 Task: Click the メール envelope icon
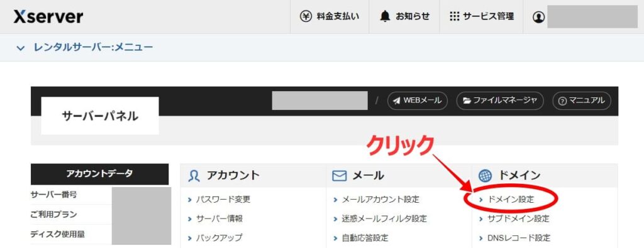[340, 176]
